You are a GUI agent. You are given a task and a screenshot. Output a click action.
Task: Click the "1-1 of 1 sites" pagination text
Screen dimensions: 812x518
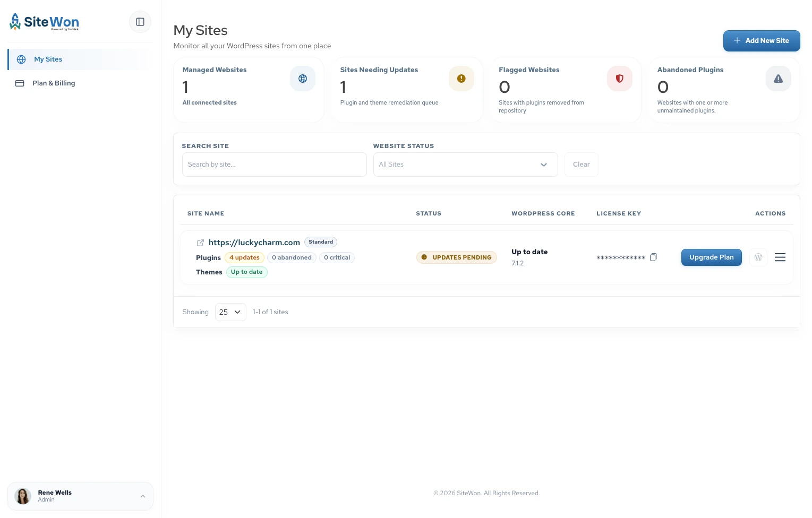coord(270,312)
